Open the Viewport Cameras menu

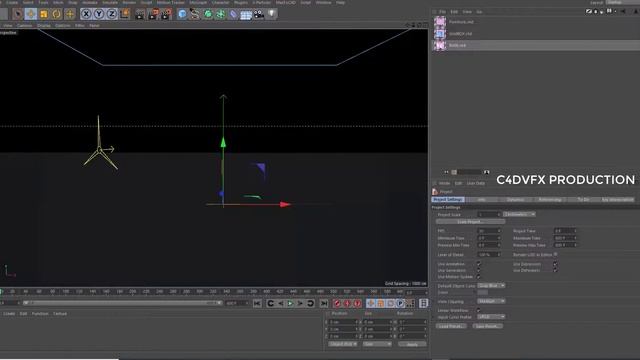coord(24,25)
